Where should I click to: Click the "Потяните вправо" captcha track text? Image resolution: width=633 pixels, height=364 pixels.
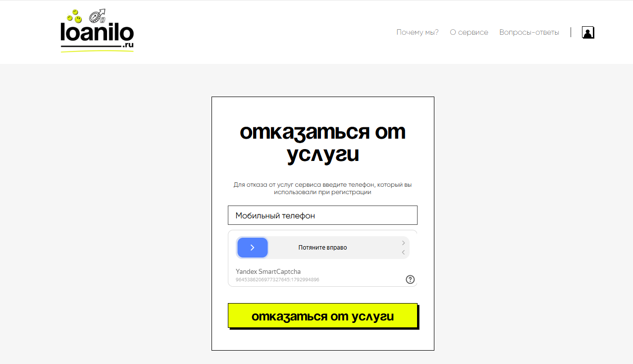coord(322,248)
